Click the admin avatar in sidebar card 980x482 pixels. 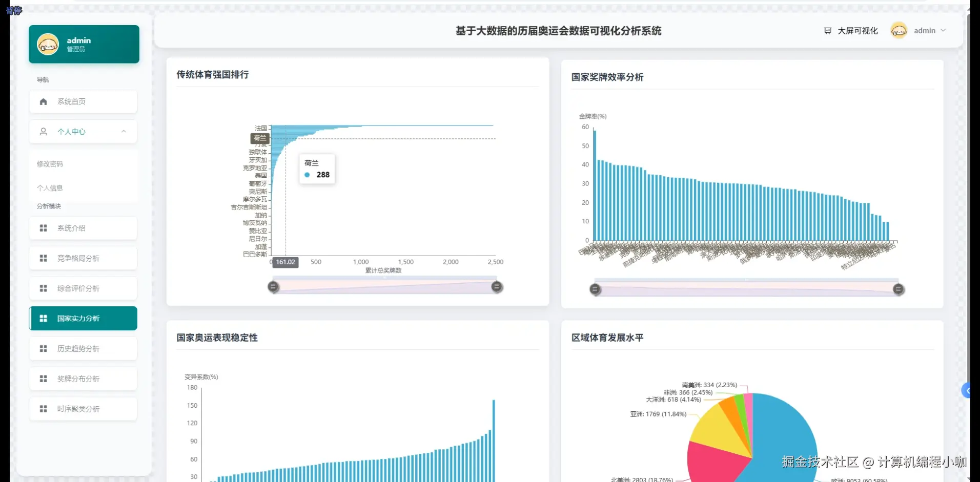click(x=48, y=45)
